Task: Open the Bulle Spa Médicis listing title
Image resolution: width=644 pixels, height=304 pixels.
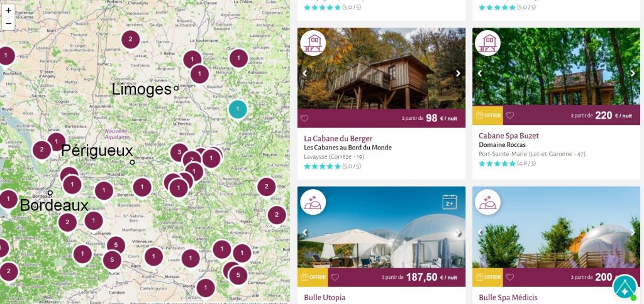Action: tap(508, 298)
